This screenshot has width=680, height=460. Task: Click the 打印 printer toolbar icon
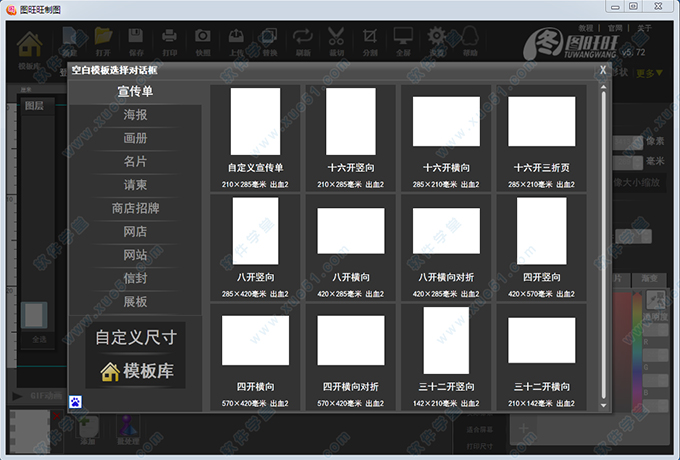169,36
